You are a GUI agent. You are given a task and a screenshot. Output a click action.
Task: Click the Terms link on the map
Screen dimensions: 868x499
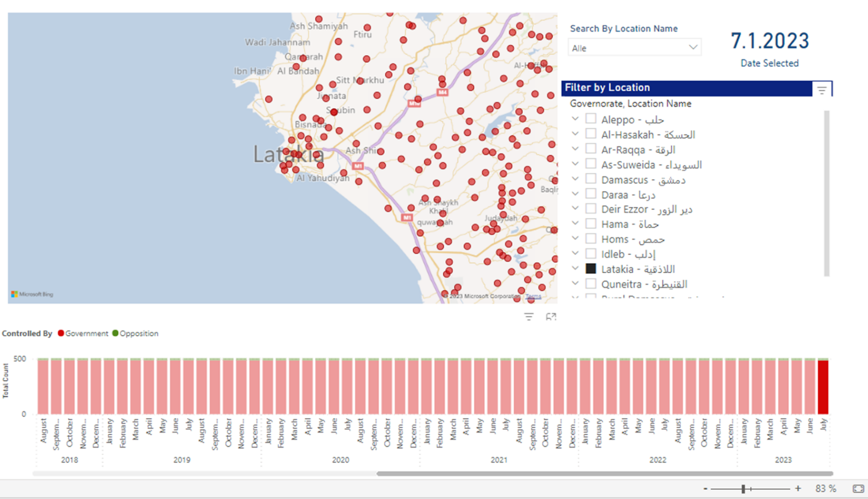point(533,296)
